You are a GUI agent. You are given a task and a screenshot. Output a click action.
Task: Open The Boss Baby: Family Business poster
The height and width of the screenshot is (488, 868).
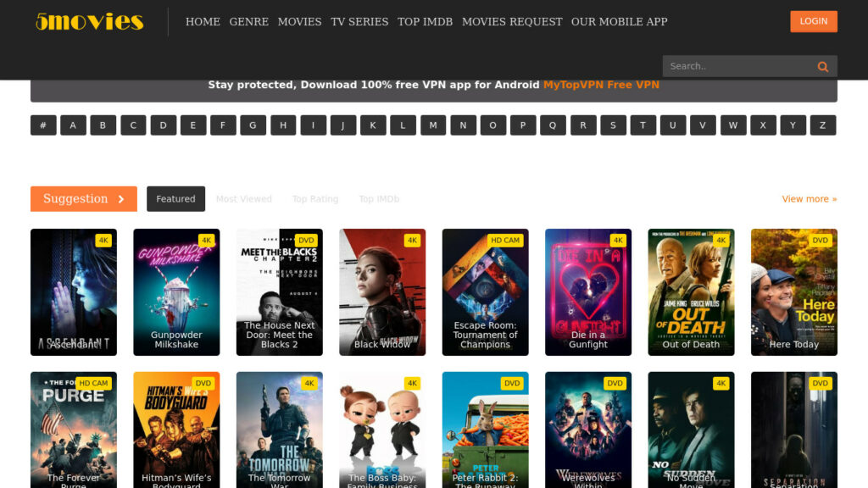(382, 430)
